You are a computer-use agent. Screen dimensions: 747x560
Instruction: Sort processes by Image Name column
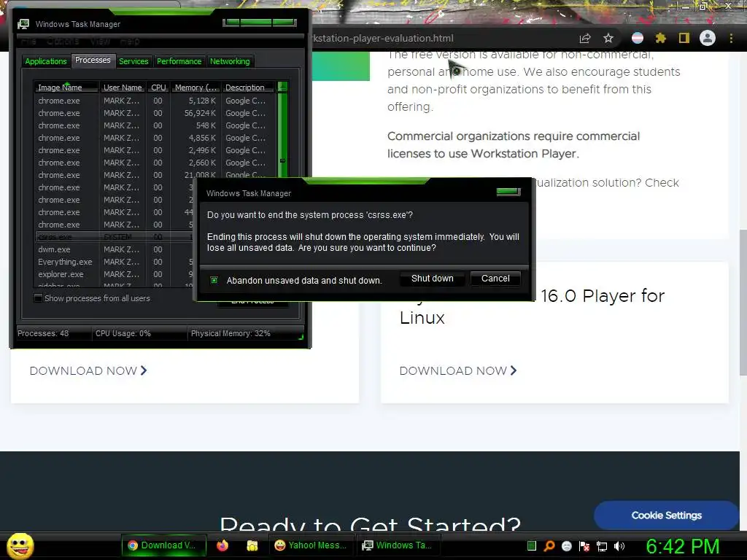(66, 87)
